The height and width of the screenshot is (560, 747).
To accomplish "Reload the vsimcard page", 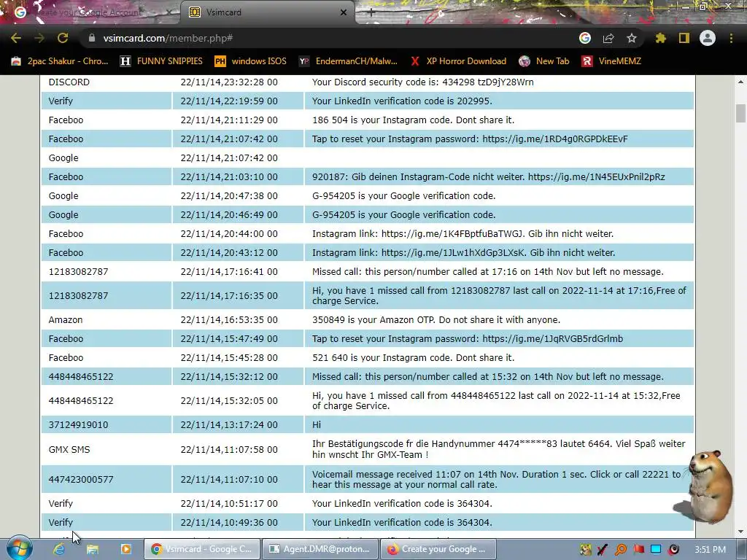I will [63, 38].
